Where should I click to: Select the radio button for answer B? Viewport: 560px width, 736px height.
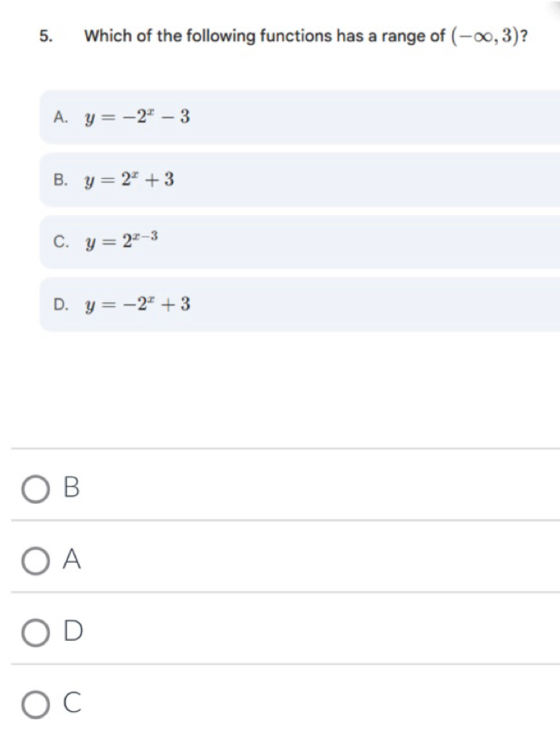36,488
